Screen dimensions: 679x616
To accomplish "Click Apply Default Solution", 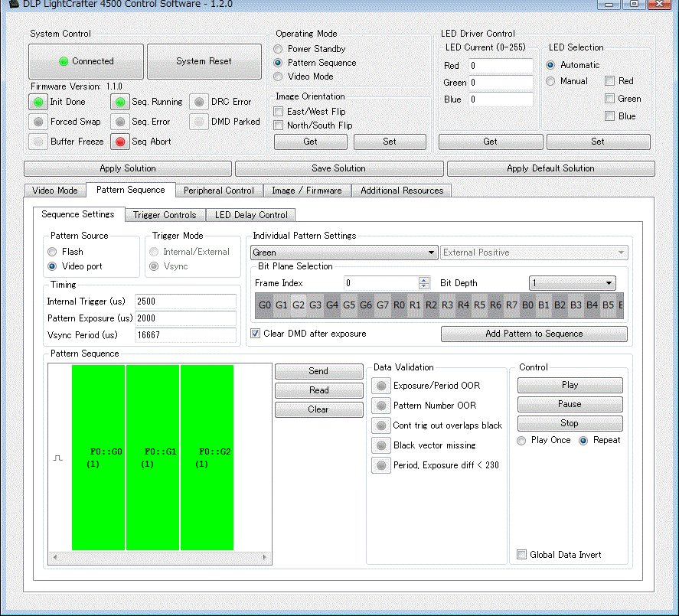I will coord(551,168).
